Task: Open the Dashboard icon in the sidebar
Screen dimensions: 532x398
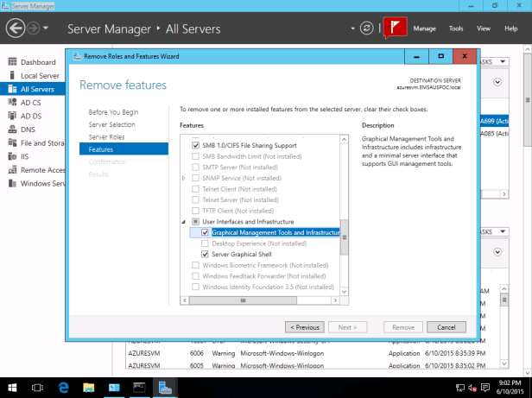Action: (x=12, y=62)
